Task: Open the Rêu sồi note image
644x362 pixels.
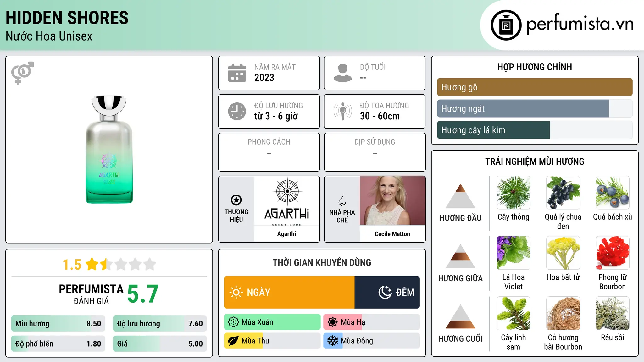Action: coord(613,313)
